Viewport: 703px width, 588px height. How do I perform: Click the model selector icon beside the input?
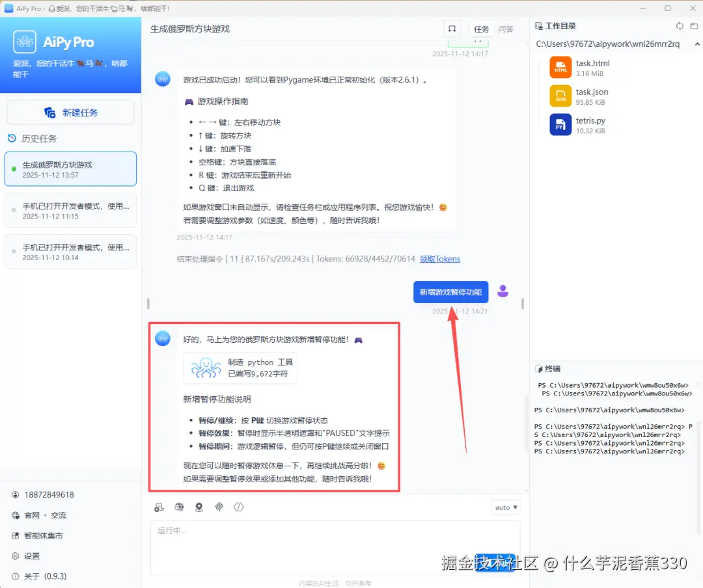(159, 507)
